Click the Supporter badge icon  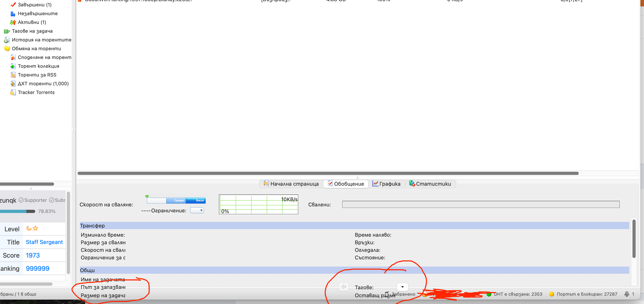[21, 200]
